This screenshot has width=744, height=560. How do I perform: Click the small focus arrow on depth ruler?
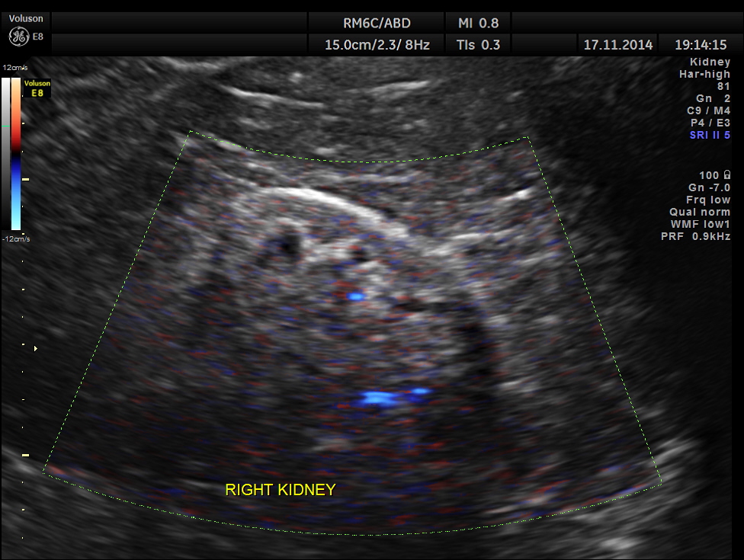[x=35, y=348]
